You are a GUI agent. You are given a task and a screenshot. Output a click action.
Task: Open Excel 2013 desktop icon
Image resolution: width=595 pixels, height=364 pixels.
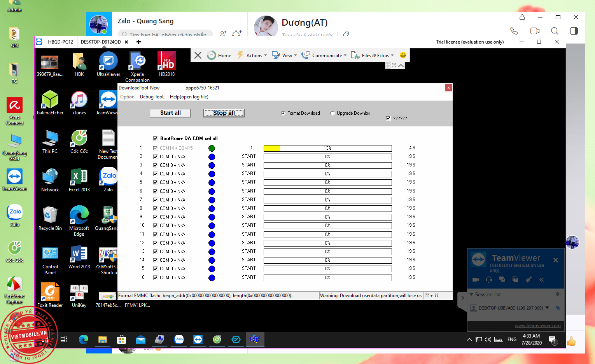coord(79,180)
